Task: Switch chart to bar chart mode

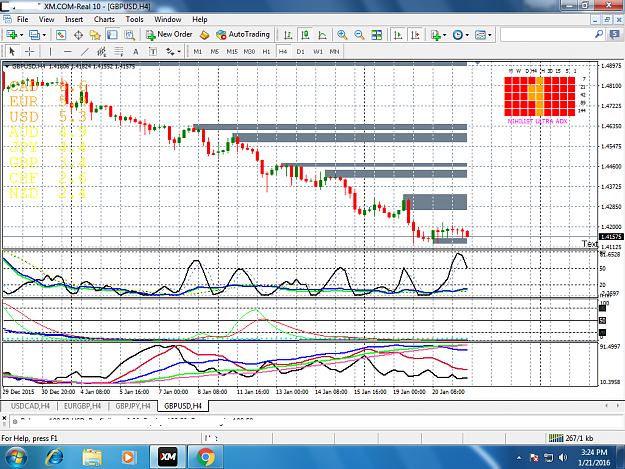Action: click(x=288, y=35)
